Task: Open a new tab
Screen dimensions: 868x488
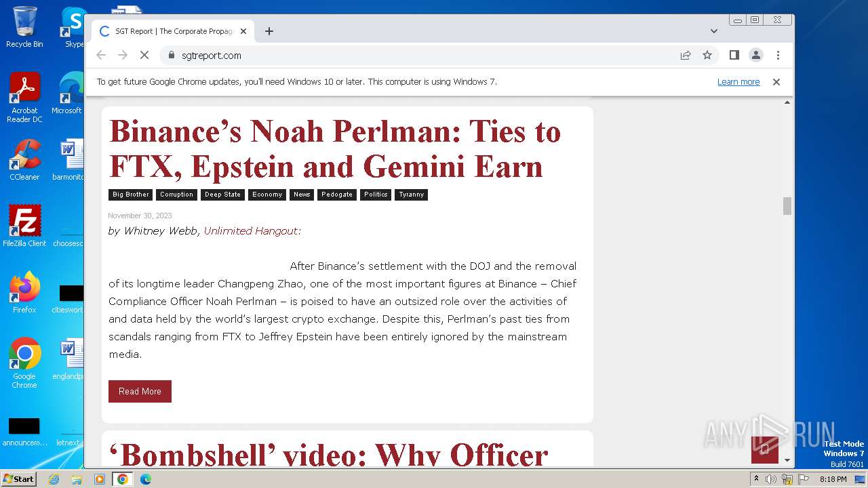Action: point(269,31)
